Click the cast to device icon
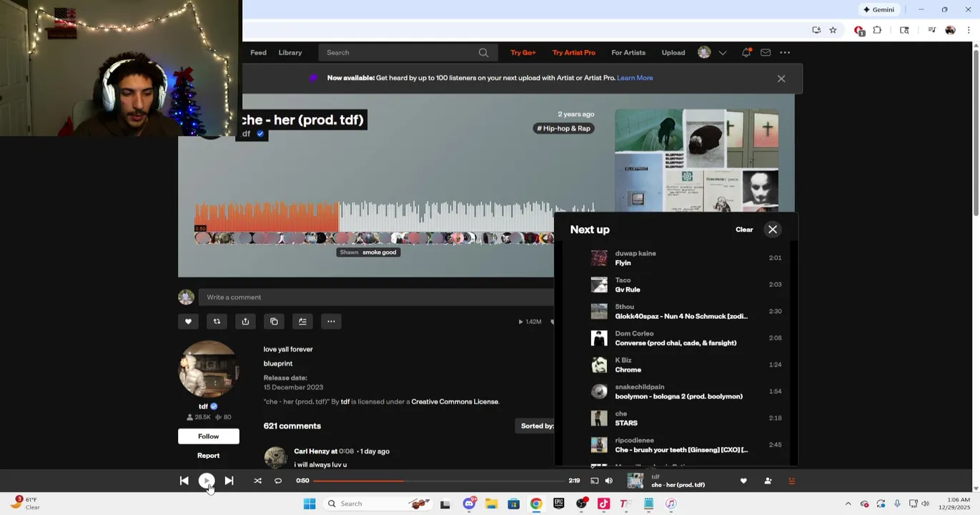Viewport: 980px width, 515px height. [x=594, y=481]
